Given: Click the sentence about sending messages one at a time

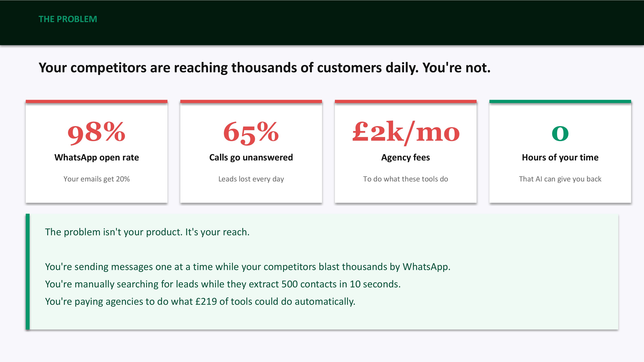Looking at the screenshot, I should pyautogui.click(x=248, y=267).
